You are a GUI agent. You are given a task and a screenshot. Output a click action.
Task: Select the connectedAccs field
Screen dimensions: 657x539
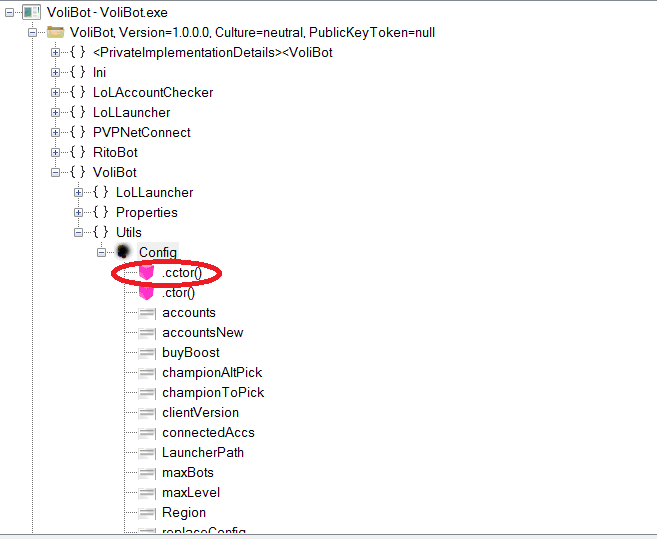coord(208,433)
